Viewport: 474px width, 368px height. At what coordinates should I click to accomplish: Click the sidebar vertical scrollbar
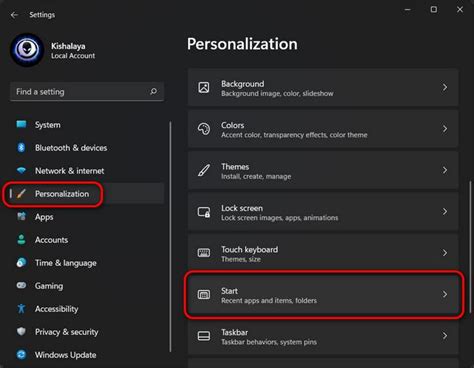tap(170, 237)
